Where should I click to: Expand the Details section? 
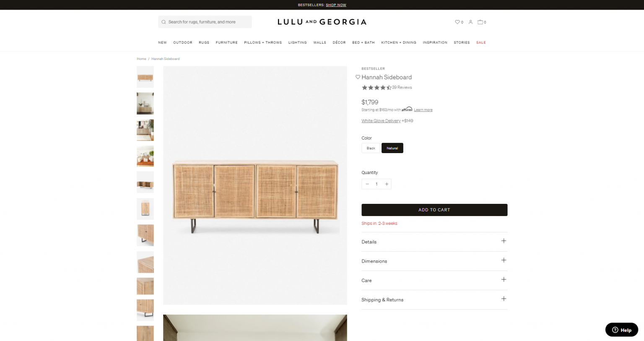[434, 242]
